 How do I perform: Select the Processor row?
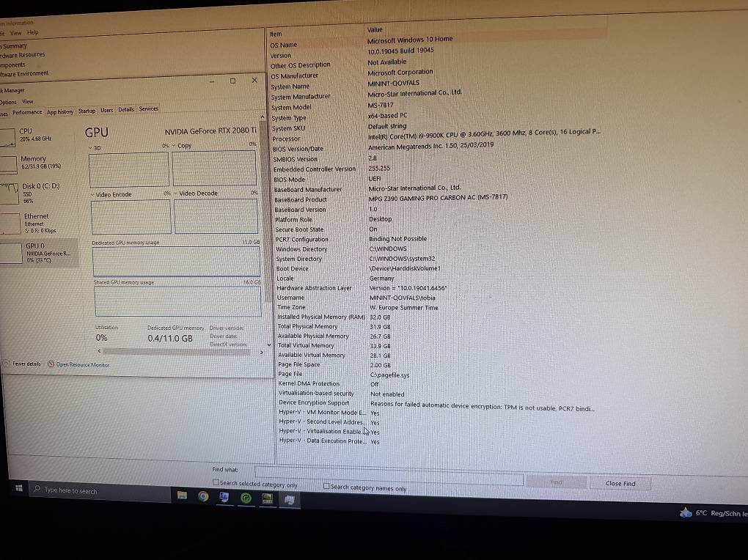pos(435,136)
